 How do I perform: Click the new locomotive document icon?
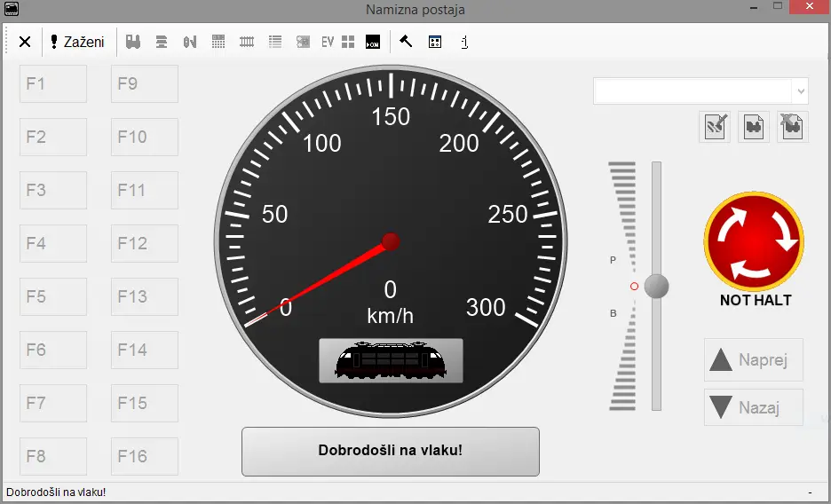click(755, 127)
